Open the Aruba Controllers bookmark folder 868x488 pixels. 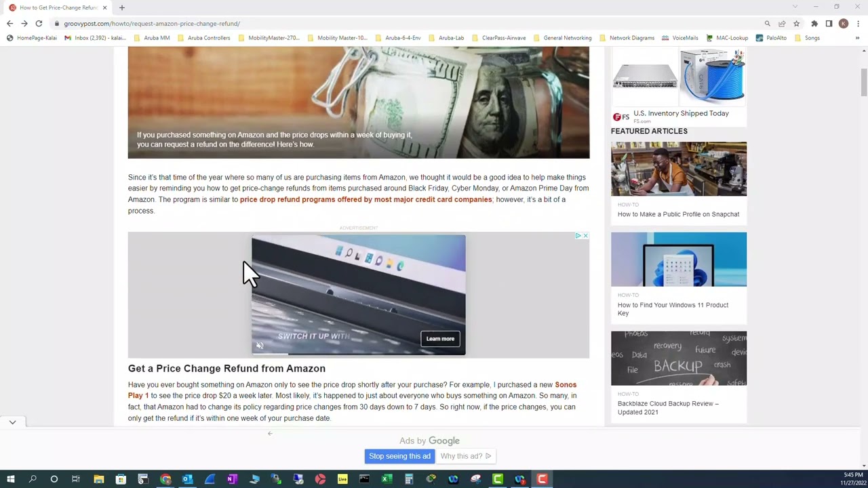click(204, 38)
